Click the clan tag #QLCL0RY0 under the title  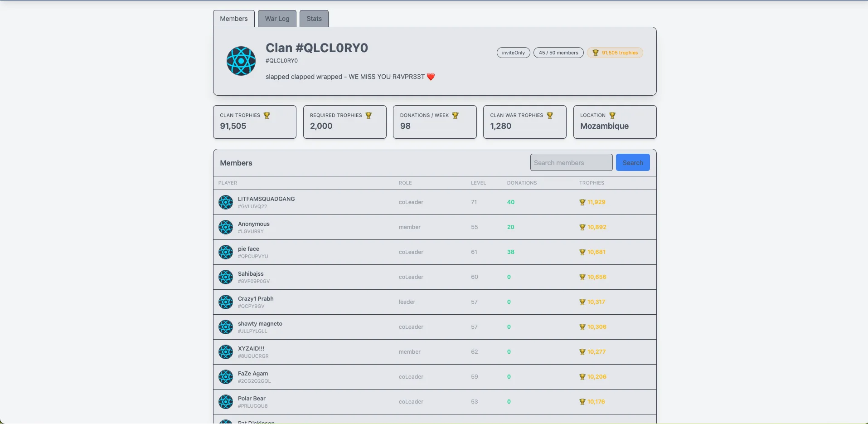[x=281, y=61]
